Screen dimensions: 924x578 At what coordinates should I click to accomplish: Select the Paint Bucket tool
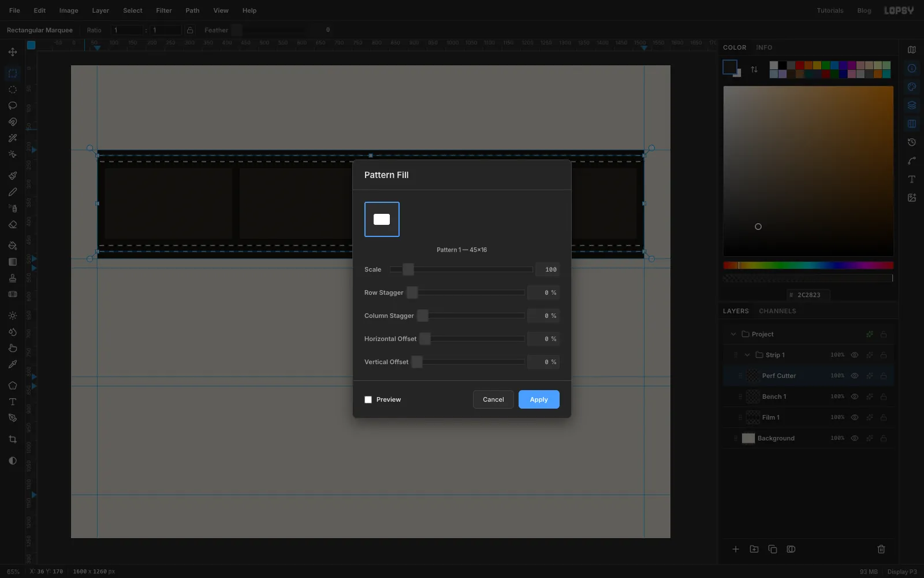pyautogui.click(x=12, y=246)
